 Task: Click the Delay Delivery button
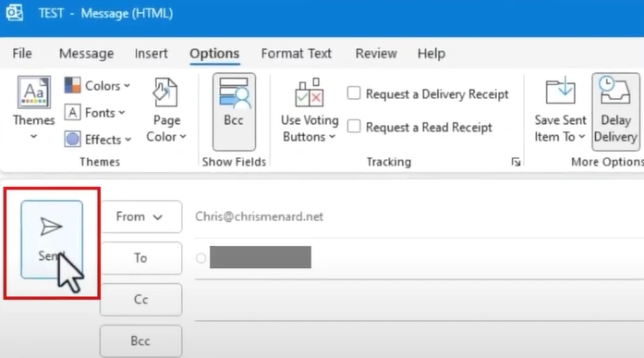click(x=615, y=111)
